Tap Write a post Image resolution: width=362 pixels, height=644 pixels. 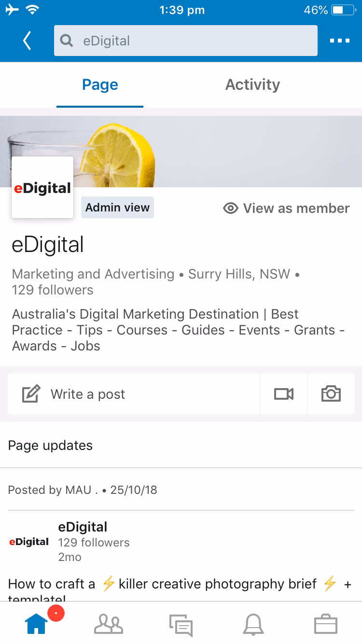click(88, 394)
